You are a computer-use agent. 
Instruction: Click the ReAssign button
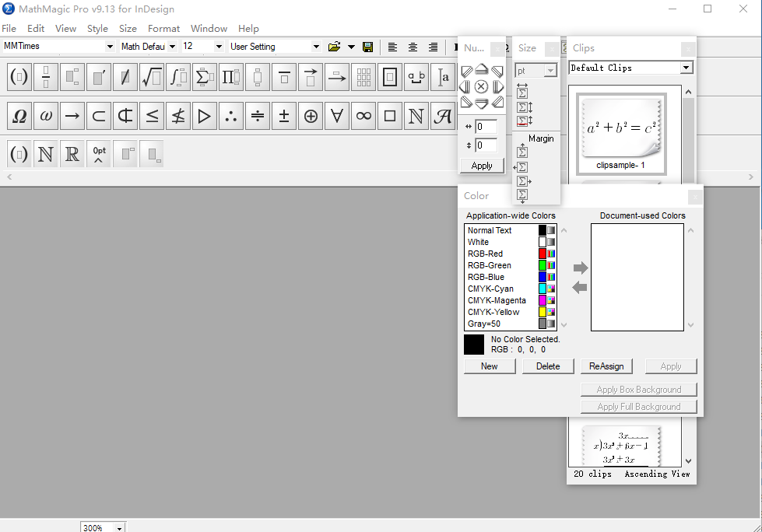[x=606, y=366]
